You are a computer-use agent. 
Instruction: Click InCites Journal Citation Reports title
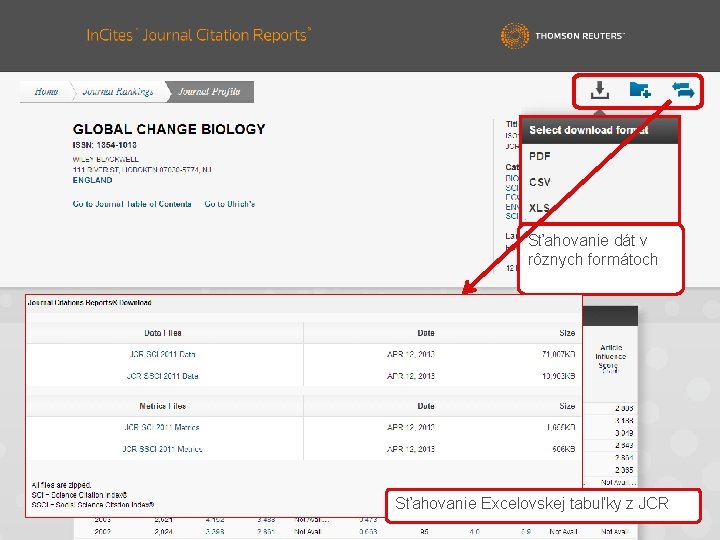click(x=198, y=35)
